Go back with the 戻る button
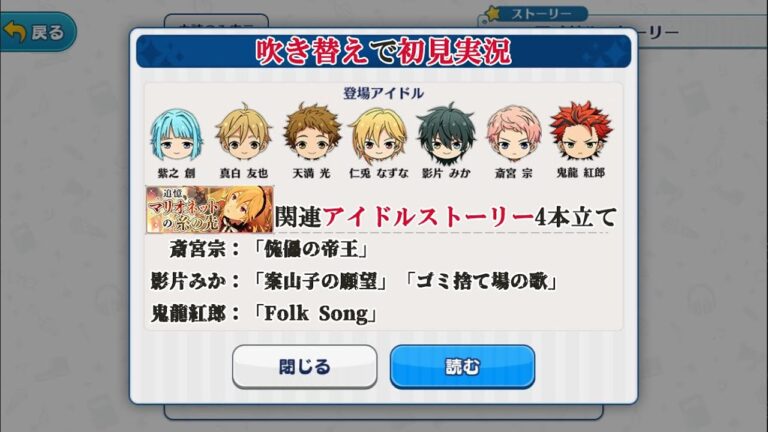 pos(36,32)
